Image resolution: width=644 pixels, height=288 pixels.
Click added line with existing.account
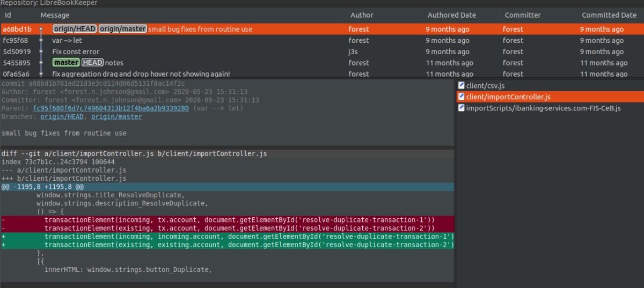227,245
